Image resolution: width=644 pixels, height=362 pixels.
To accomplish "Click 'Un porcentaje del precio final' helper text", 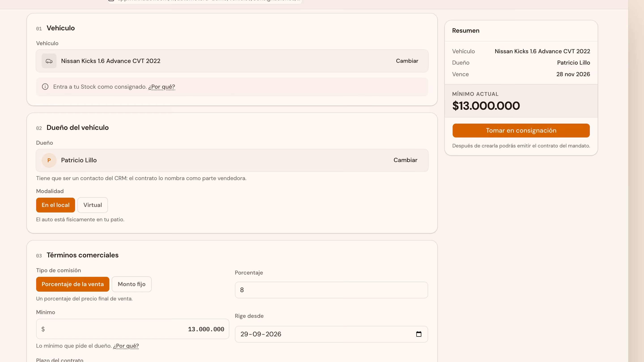I will click(84, 299).
